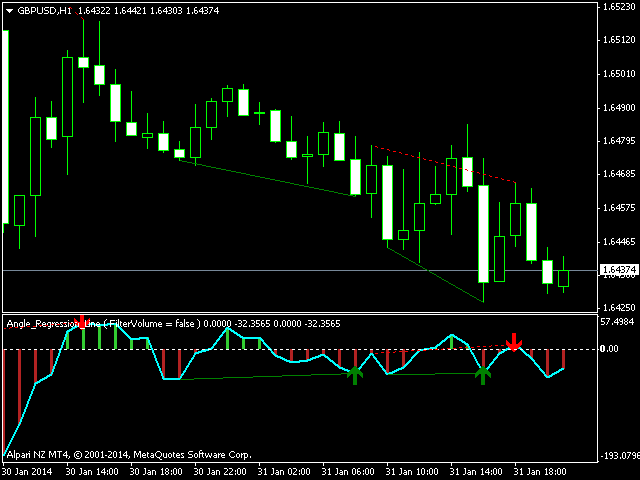The height and width of the screenshot is (480, 640).
Task: Click the 1.64575 price axis label
Action: click(619, 208)
